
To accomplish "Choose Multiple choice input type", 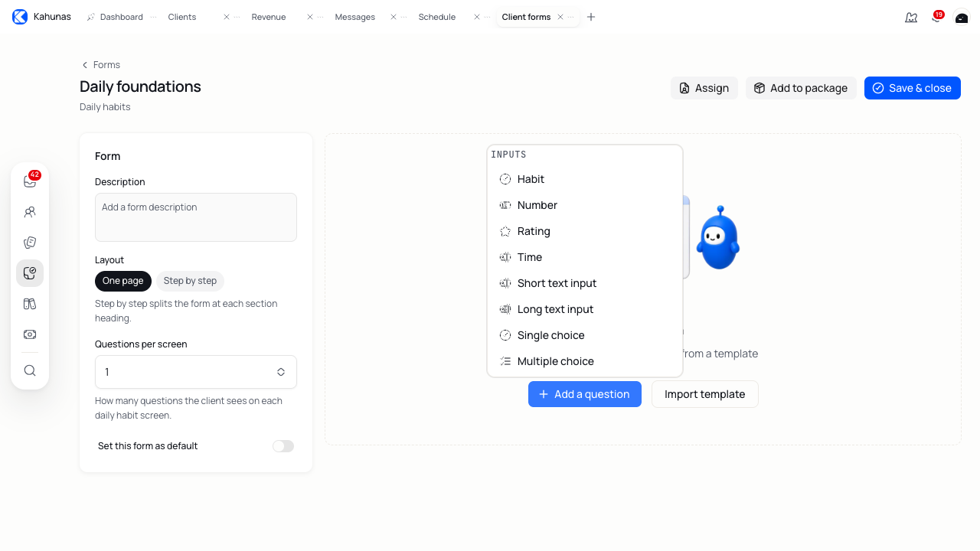I will pos(585,361).
